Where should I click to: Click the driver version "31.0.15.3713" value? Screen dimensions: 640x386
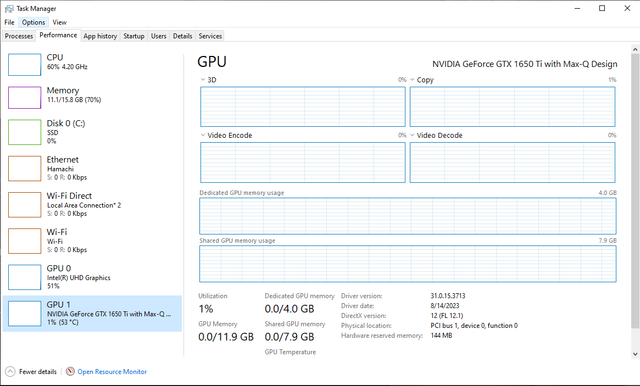[448, 296]
